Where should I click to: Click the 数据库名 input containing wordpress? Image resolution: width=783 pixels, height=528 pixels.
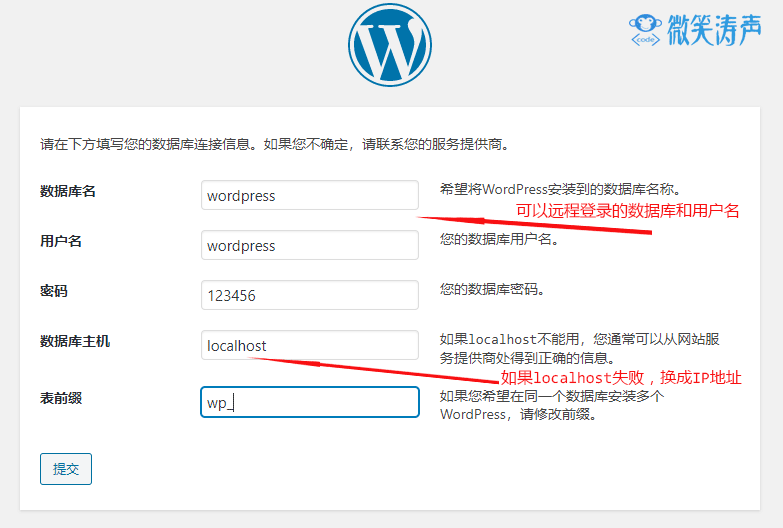[309, 195]
